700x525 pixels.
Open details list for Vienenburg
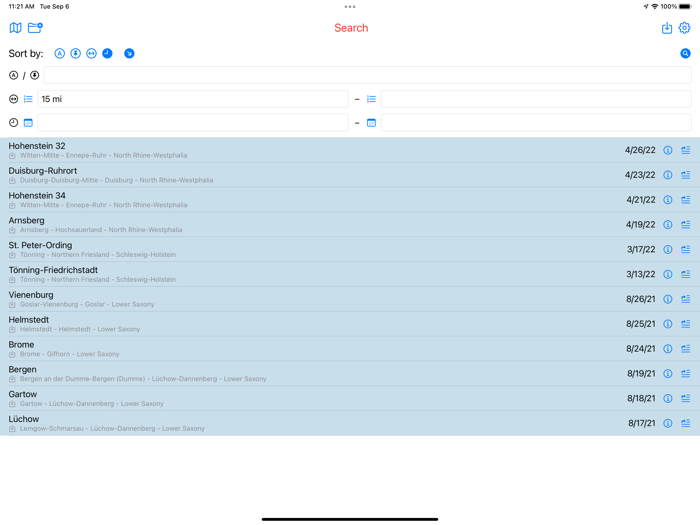point(686,299)
